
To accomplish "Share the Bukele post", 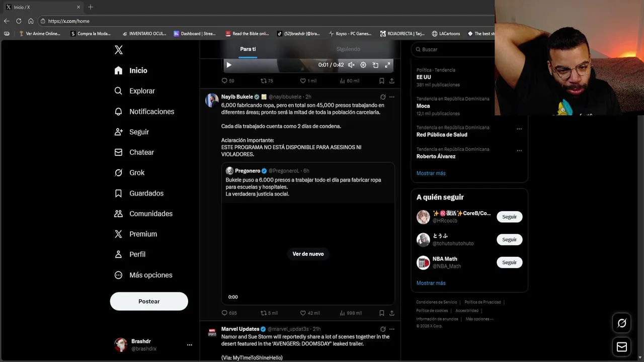I will pos(392,313).
